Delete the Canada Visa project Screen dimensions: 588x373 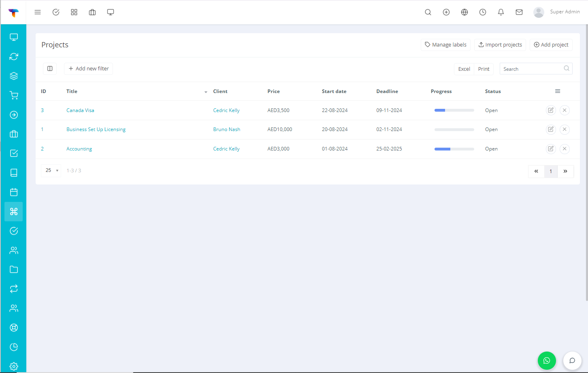coord(565,110)
